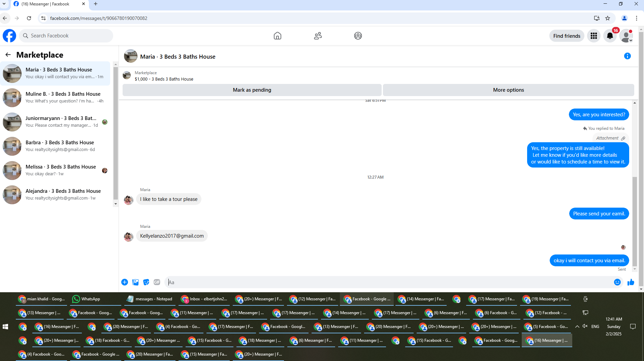
Task: Send a thumbs-up like
Action: click(631, 282)
